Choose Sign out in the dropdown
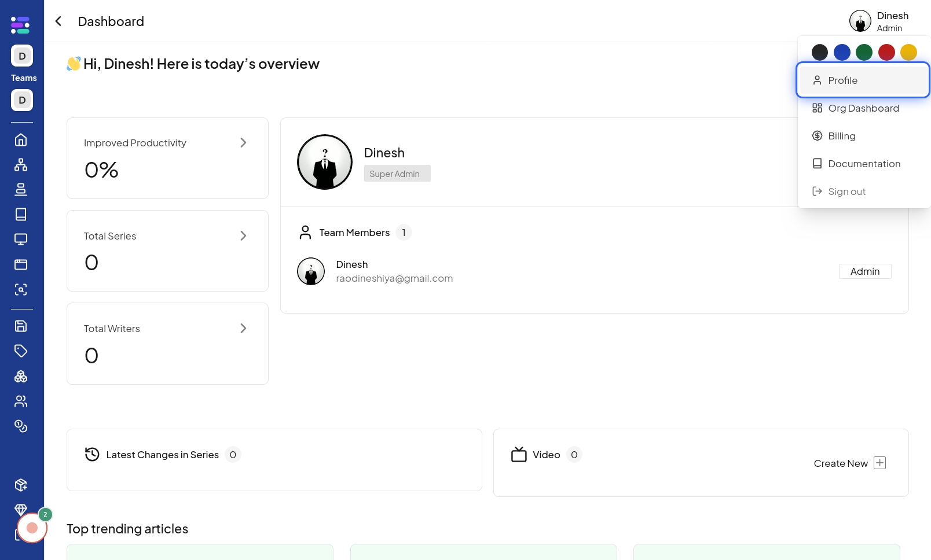Screen dimensions: 931x560 846,191
